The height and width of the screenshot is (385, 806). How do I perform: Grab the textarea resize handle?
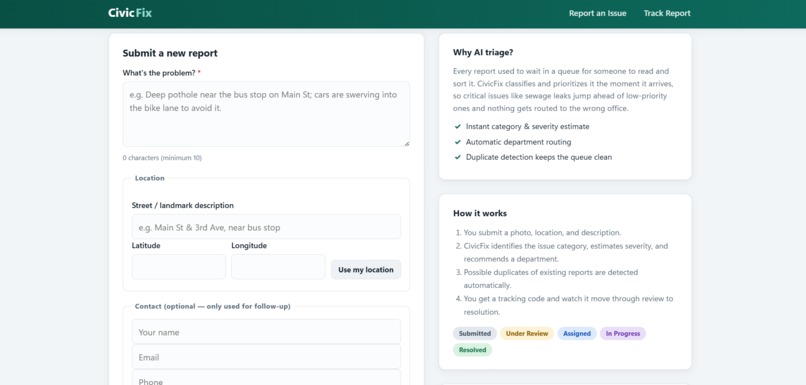(x=407, y=143)
